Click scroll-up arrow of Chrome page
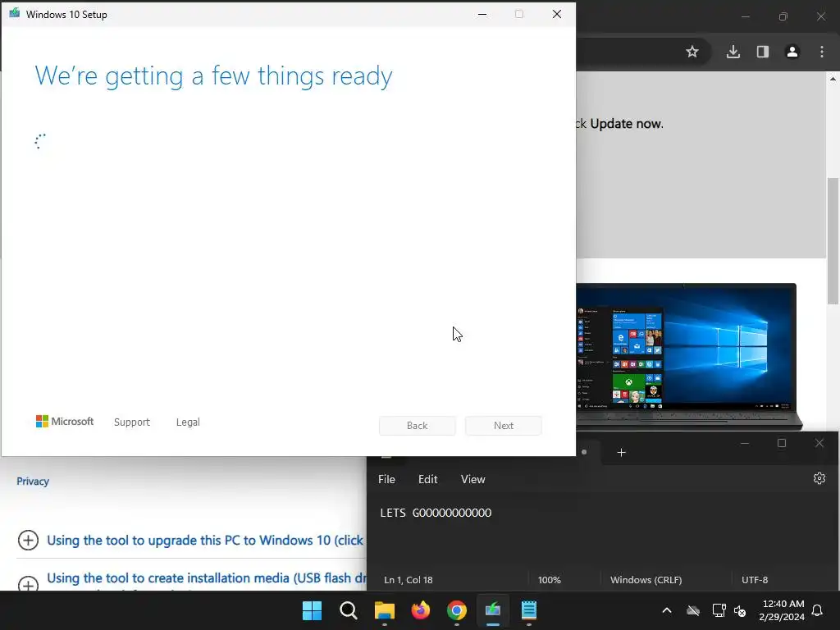The width and height of the screenshot is (840, 630). tap(833, 79)
